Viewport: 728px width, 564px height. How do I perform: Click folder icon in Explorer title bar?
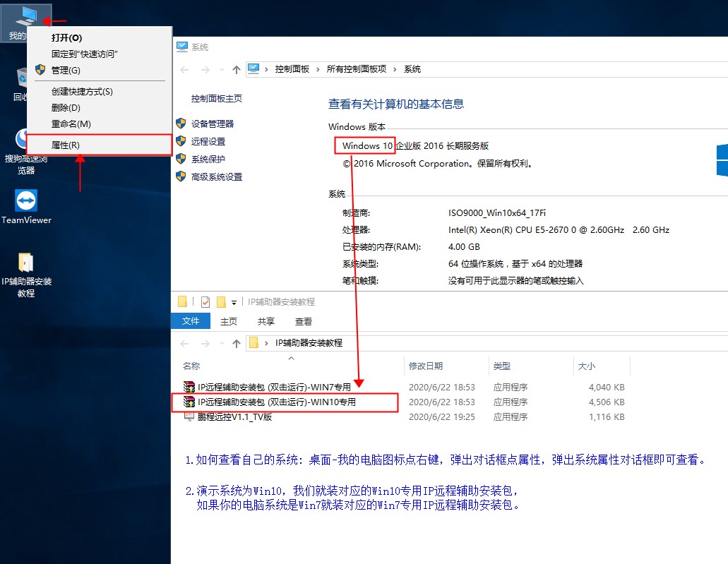click(x=182, y=301)
